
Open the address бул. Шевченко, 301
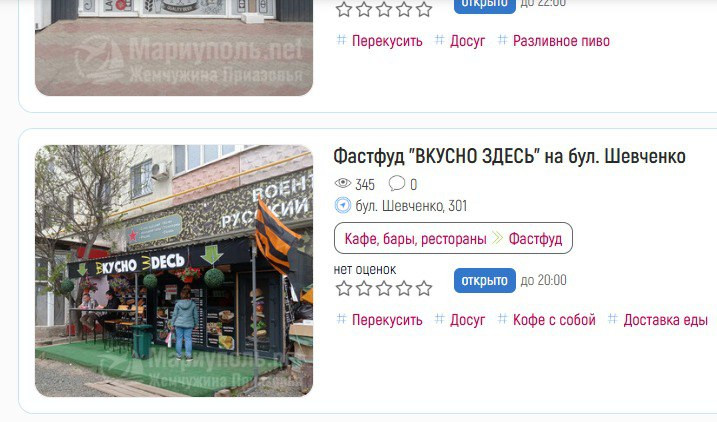(411, 206)
